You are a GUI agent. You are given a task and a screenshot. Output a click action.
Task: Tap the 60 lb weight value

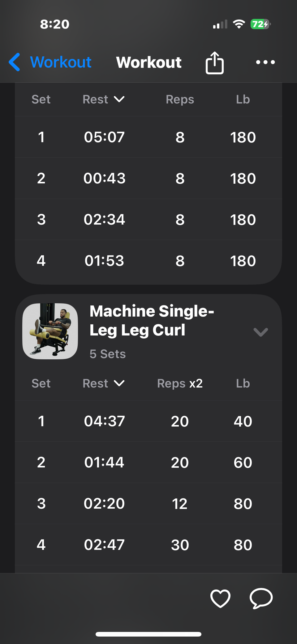(x=243, y=462)
